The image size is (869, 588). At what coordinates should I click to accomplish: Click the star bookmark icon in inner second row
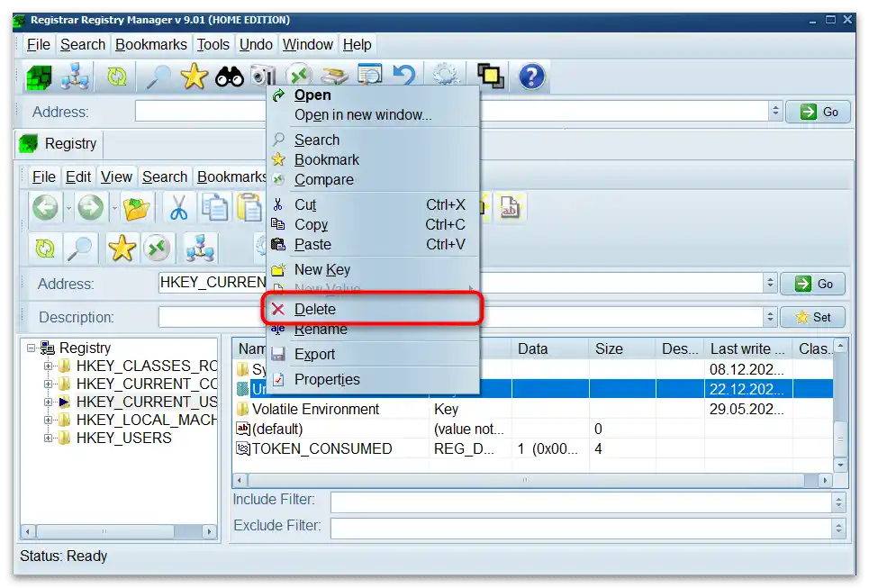pyautogui.click(x=122, y=249)
